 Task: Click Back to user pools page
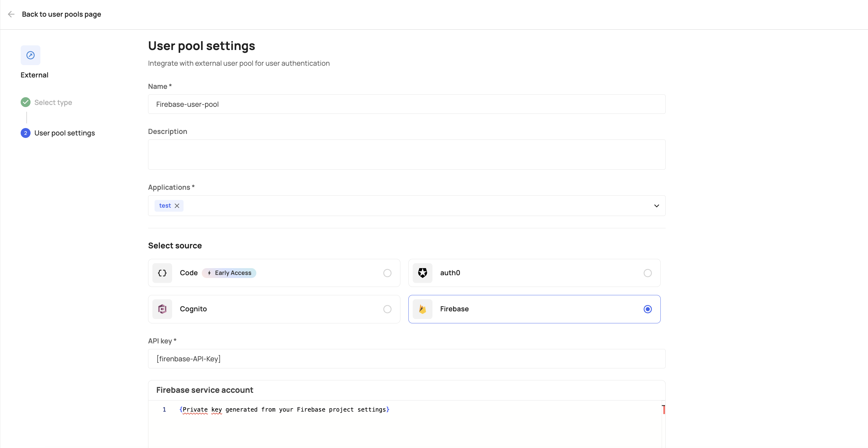point(61,14)
